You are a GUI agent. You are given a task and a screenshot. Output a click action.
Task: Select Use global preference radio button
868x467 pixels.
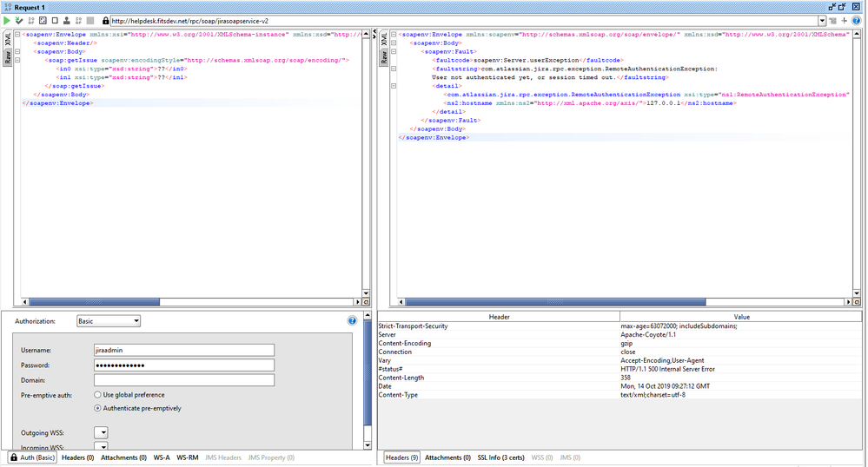click(x=98, y=394)
